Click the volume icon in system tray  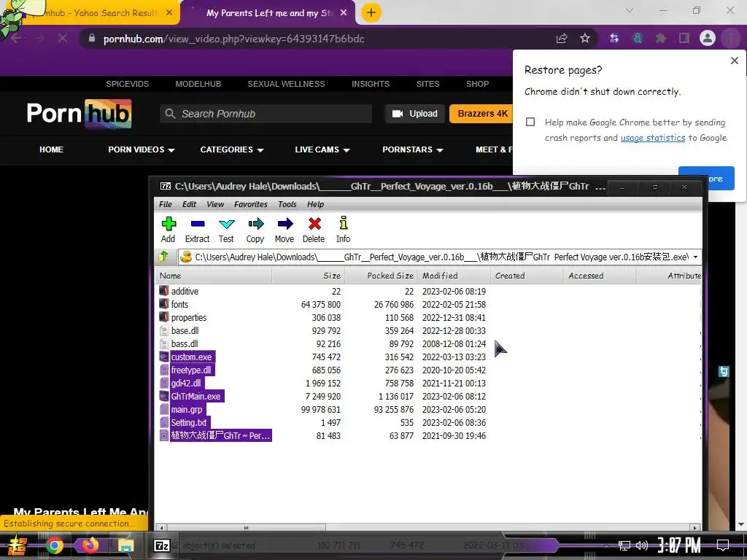[x=642, y=545]
